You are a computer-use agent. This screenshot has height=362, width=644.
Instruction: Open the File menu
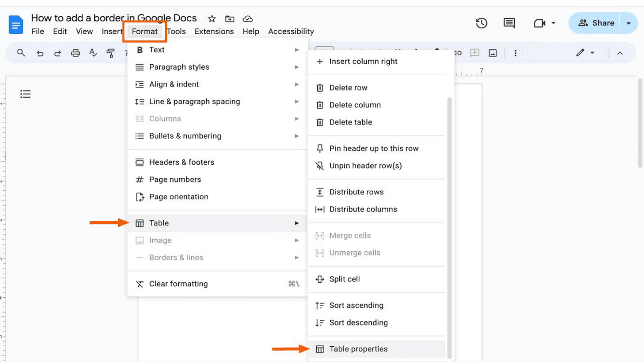click(38, 31)
